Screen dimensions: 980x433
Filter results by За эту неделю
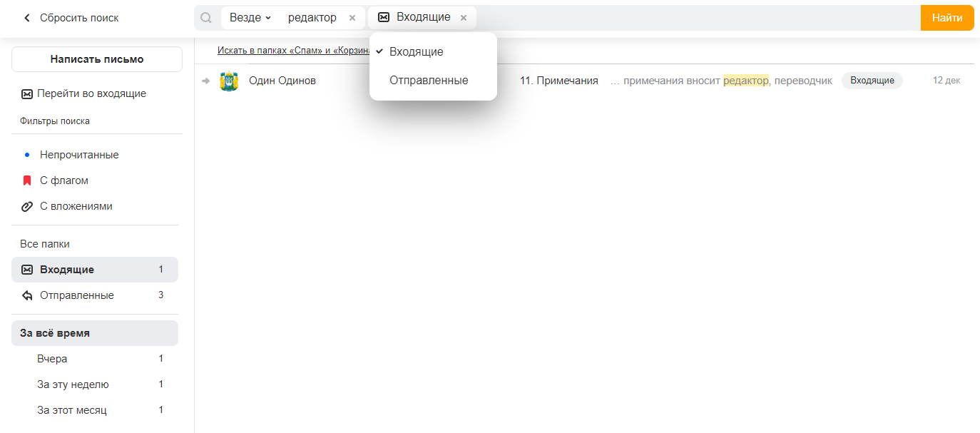[x=73, y=384]
